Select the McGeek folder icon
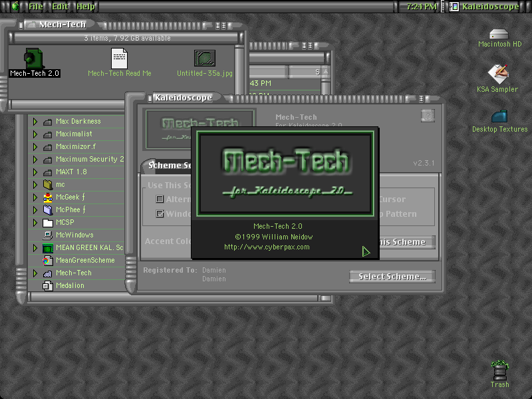The height and width of the screenshot is (399, 532). [48, 198]
